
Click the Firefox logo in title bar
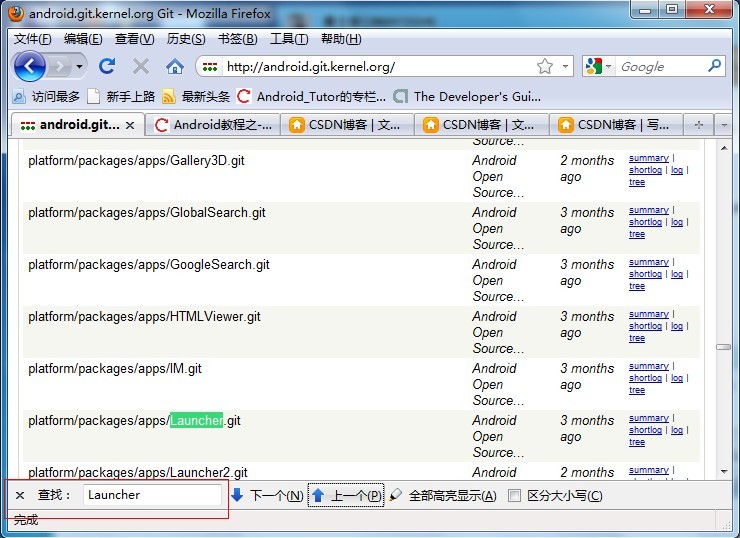[x=16, y=13]
